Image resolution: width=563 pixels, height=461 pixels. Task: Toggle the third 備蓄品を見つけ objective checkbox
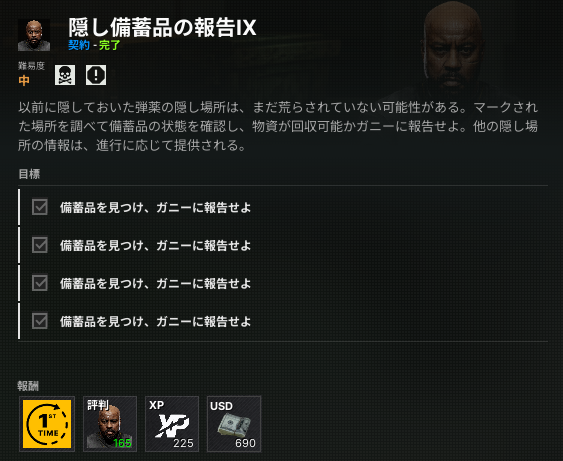[x=39, y=283]
